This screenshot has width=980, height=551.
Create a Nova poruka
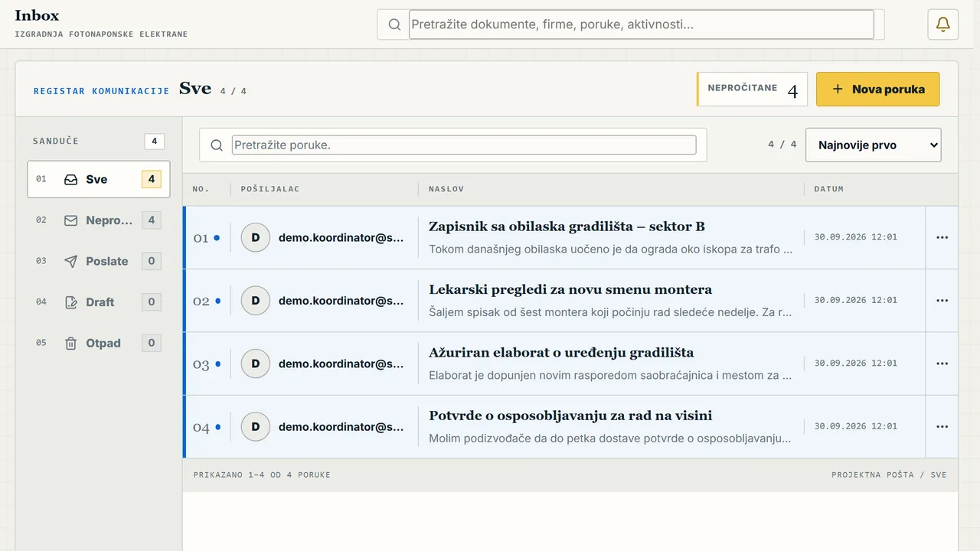click(877, 89)
